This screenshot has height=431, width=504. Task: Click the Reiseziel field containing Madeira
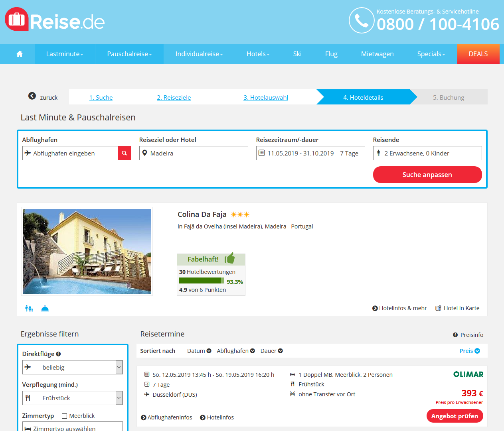coord(194,153)
